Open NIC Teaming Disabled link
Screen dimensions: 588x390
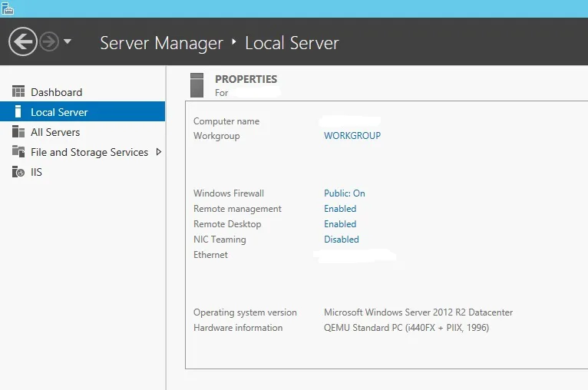point(341,240)
